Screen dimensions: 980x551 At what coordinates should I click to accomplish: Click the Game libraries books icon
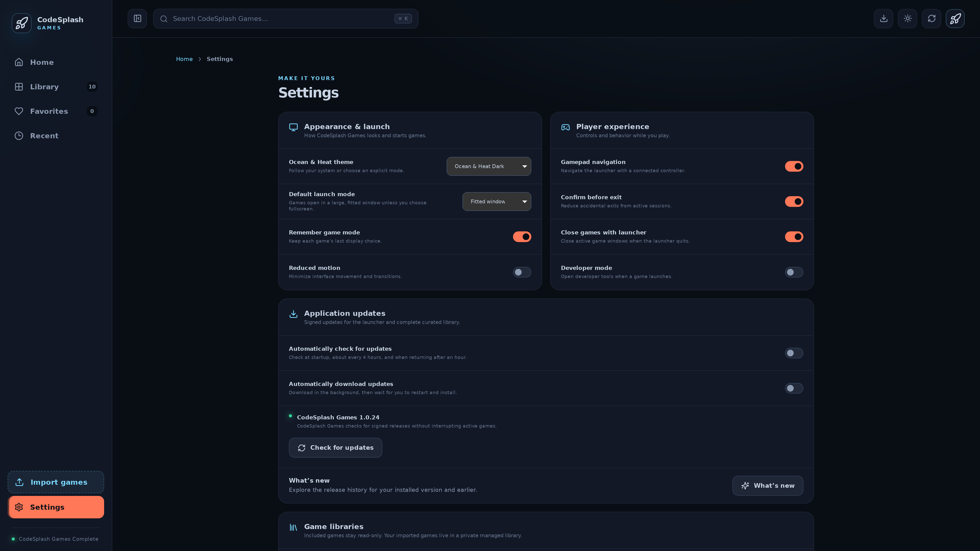click(x=293, y=528)
